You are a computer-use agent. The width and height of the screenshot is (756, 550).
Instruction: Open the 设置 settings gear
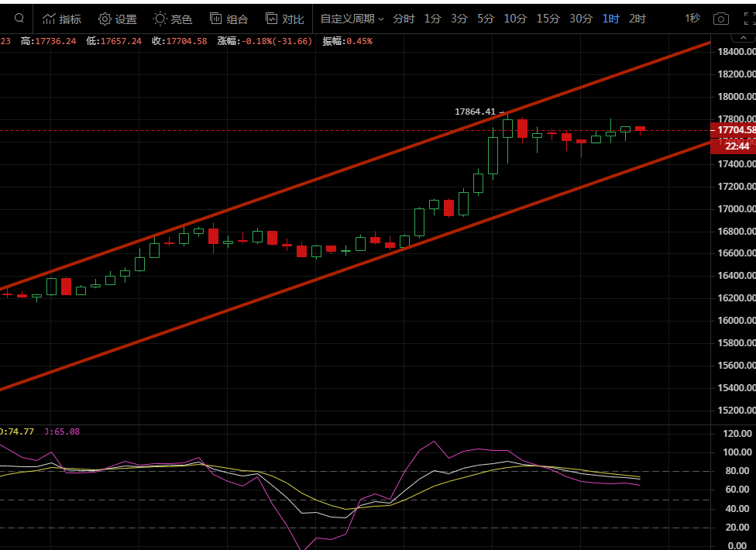coord(117,19)
